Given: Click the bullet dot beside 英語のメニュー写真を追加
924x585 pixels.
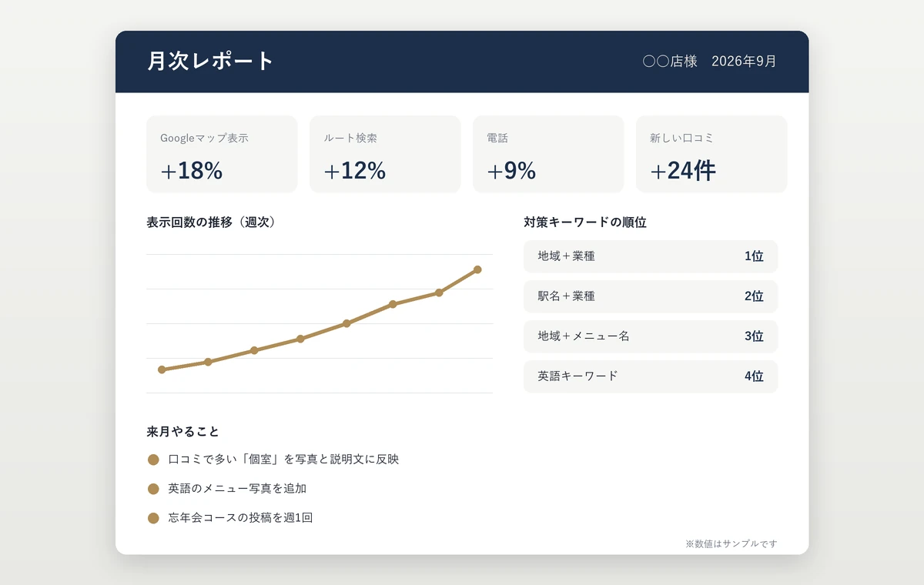Looking at the screenshot, I should [153, 489].
